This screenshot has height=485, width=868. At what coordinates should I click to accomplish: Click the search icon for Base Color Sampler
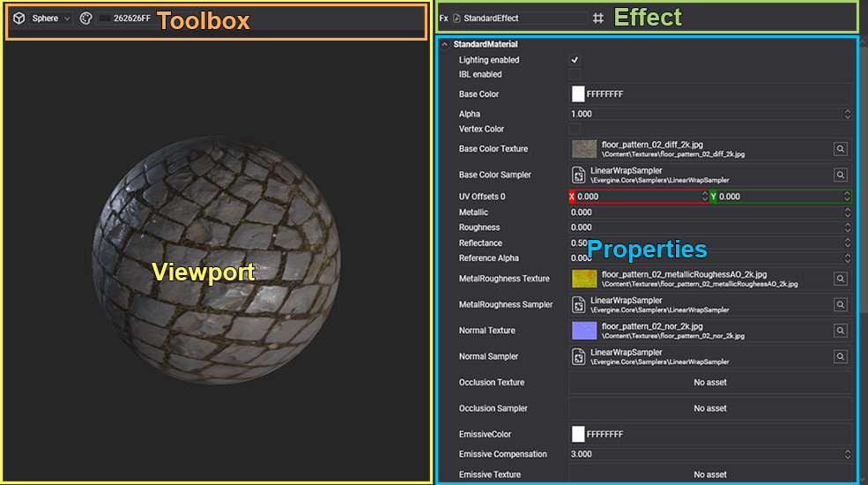click(841, 175)
